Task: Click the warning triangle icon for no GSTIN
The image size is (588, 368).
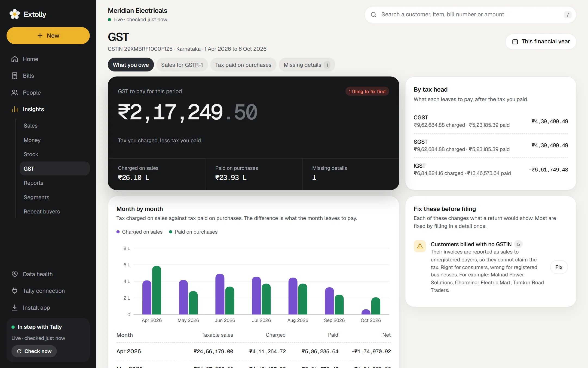Action: point(420,246)
